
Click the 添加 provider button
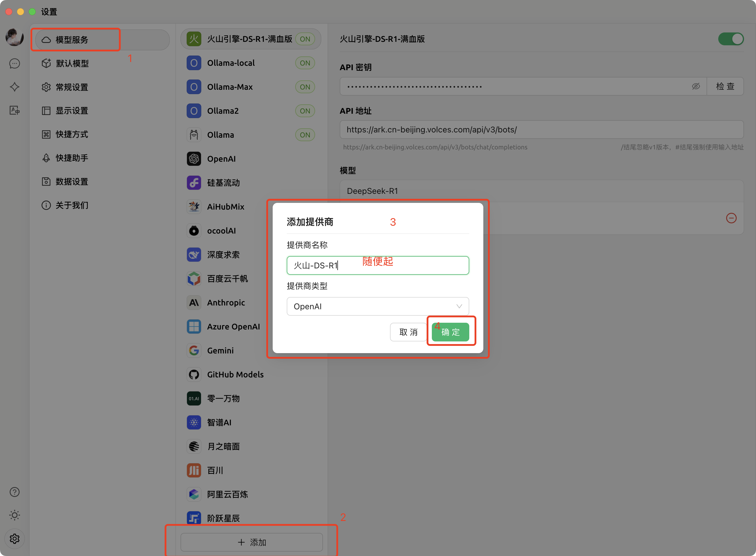tap(252, 542)
